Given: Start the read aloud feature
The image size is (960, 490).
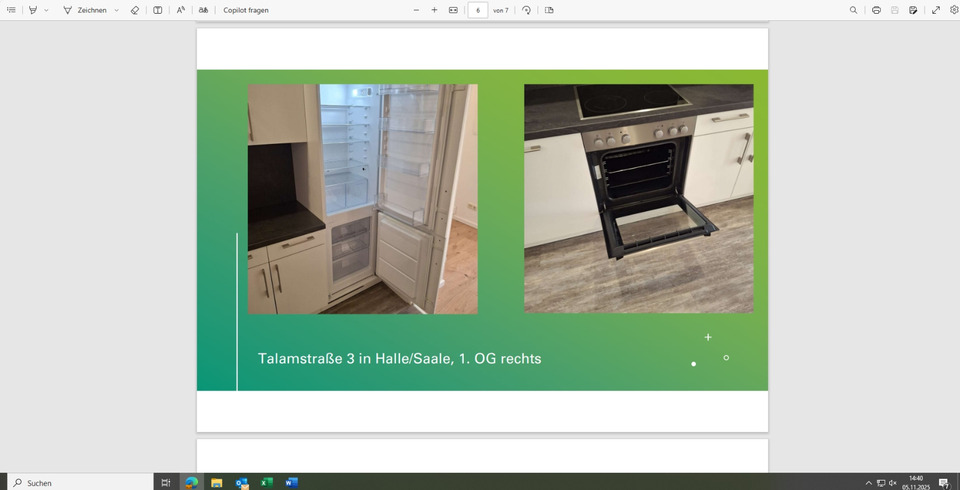Looking at the screenshot, I should (x=181, y=10).
